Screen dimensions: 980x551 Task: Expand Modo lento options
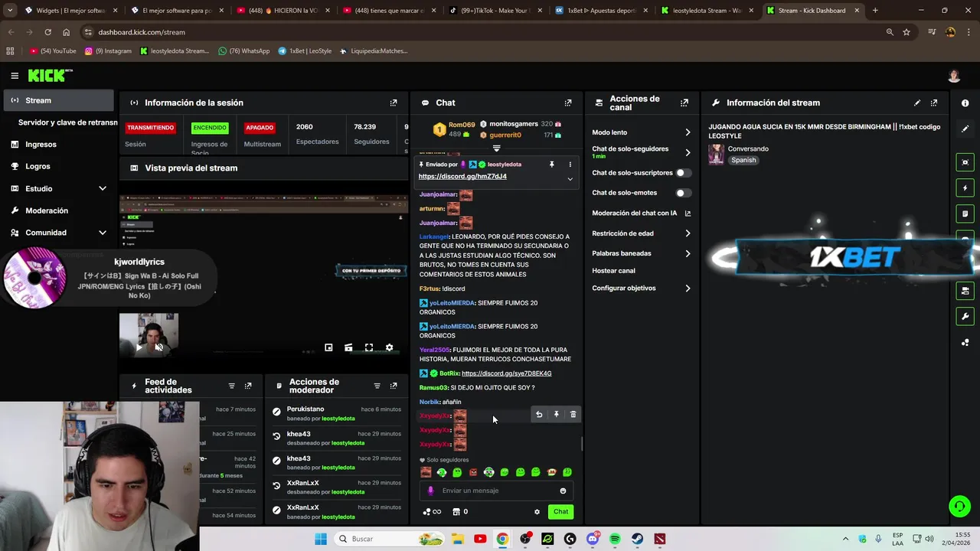688,132
